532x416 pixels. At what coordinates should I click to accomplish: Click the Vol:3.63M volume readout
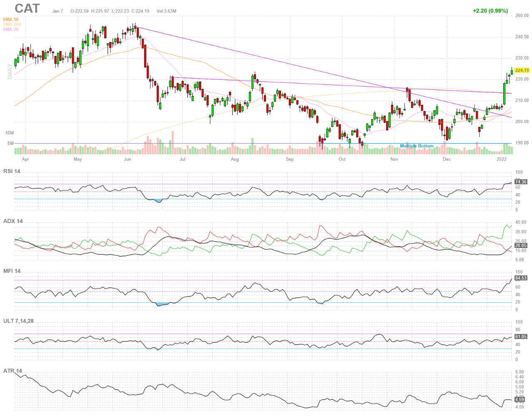pos(166,11)
